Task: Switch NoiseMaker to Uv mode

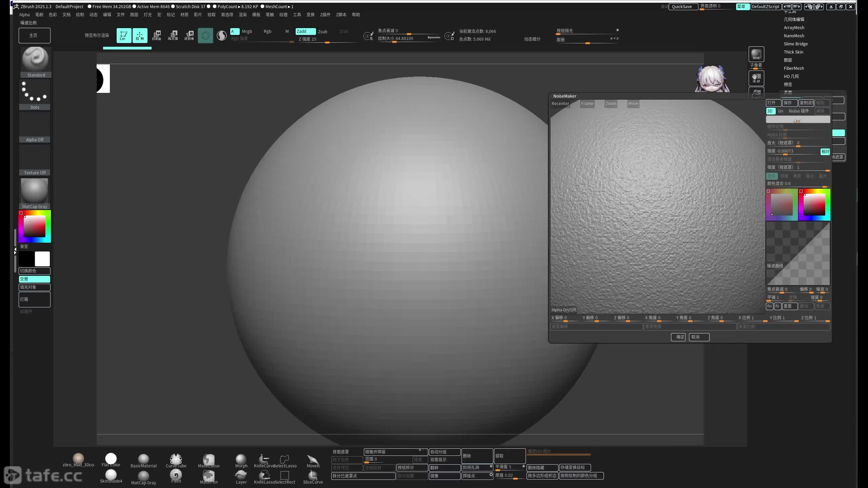Action: (x=781, y=111)
